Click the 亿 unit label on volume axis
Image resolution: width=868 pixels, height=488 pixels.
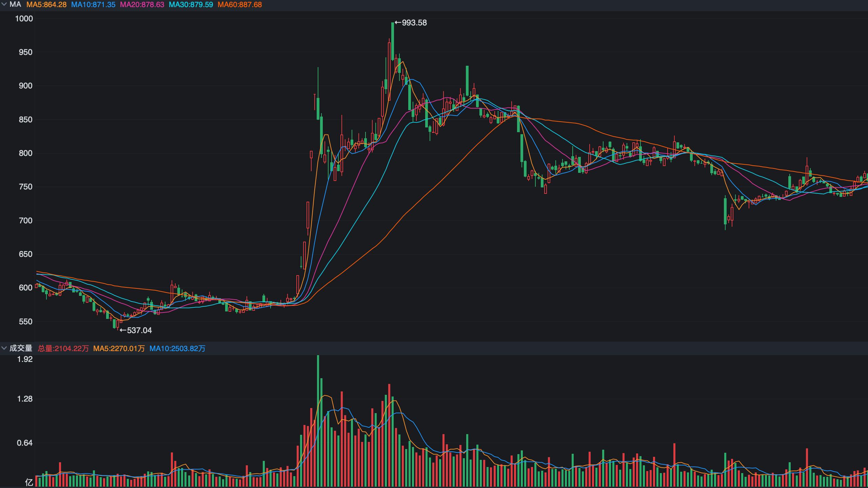pos(29,482)
